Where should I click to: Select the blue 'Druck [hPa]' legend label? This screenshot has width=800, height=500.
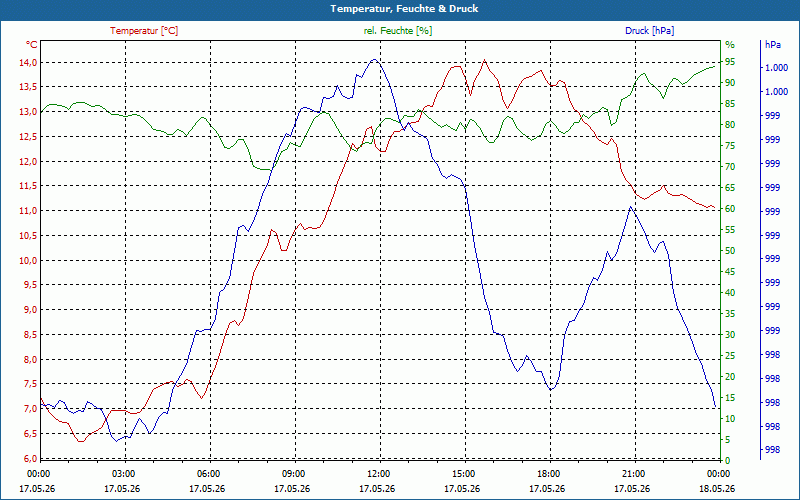(x=649, y=31)
